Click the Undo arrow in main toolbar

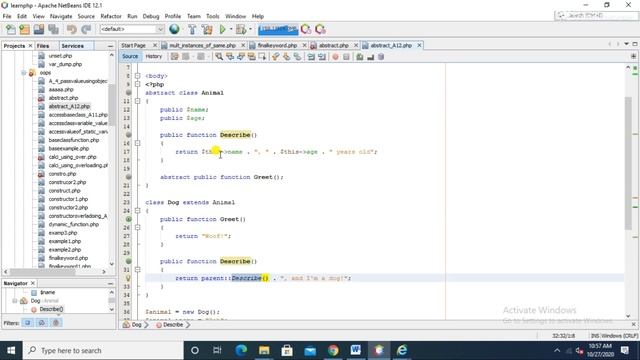(72, 29)
